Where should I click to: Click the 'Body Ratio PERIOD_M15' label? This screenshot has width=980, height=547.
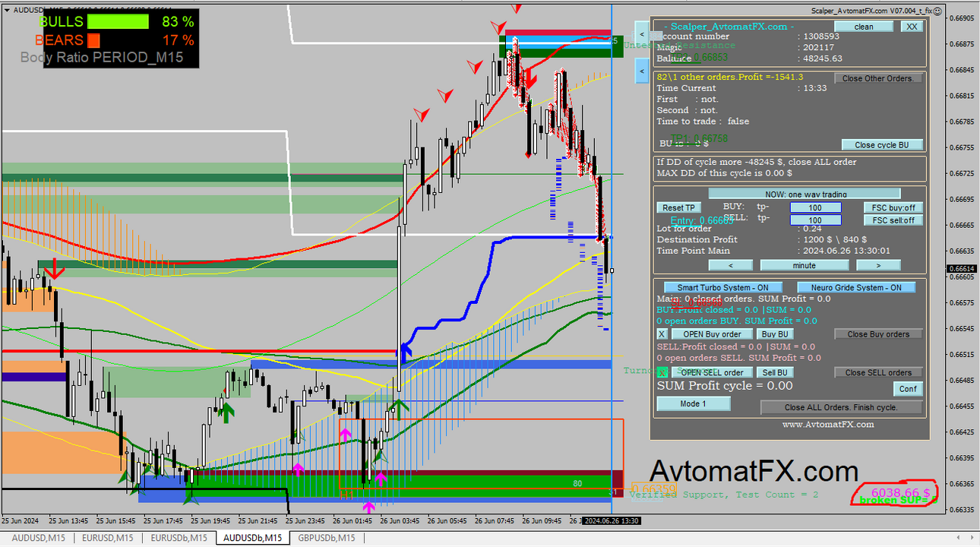(102, 58)
